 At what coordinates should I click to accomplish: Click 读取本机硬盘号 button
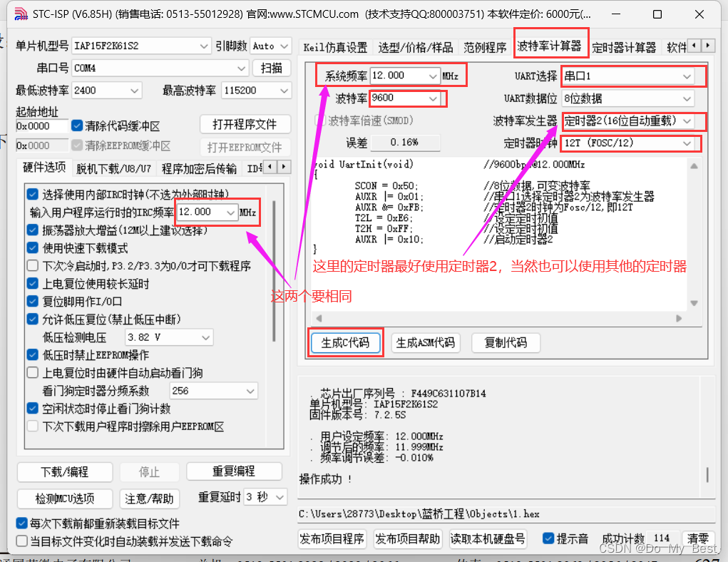[x=488, y=538]
